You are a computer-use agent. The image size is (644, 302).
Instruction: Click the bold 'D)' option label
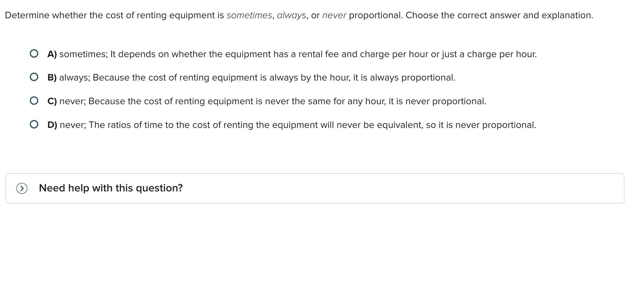52,125
